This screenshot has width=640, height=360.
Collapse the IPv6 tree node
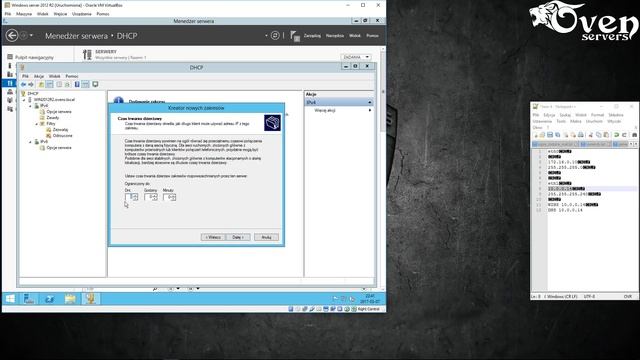point(30,142)
